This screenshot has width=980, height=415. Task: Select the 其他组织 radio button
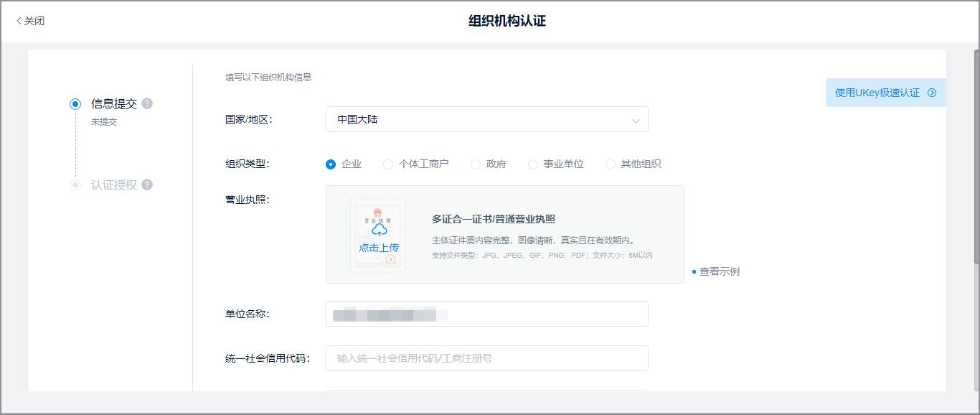coord(611,164)
